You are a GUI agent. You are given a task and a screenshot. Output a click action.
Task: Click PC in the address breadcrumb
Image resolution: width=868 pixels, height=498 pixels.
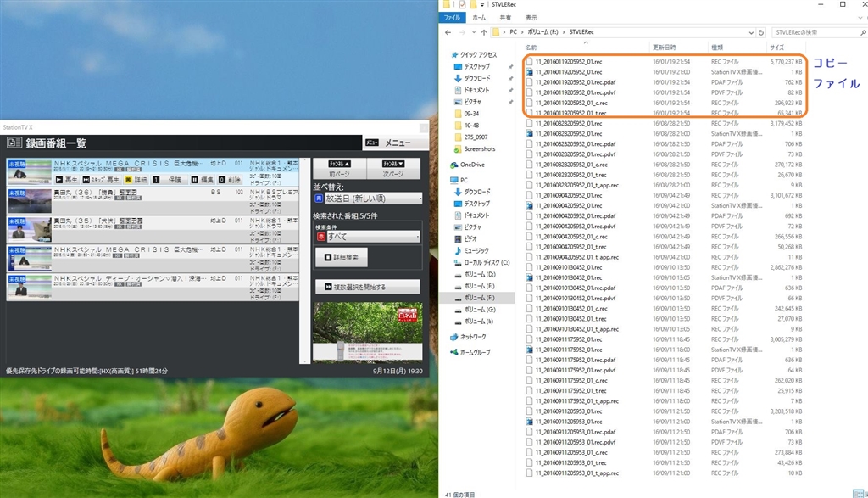pyautogui.click(x=513, y=32)
